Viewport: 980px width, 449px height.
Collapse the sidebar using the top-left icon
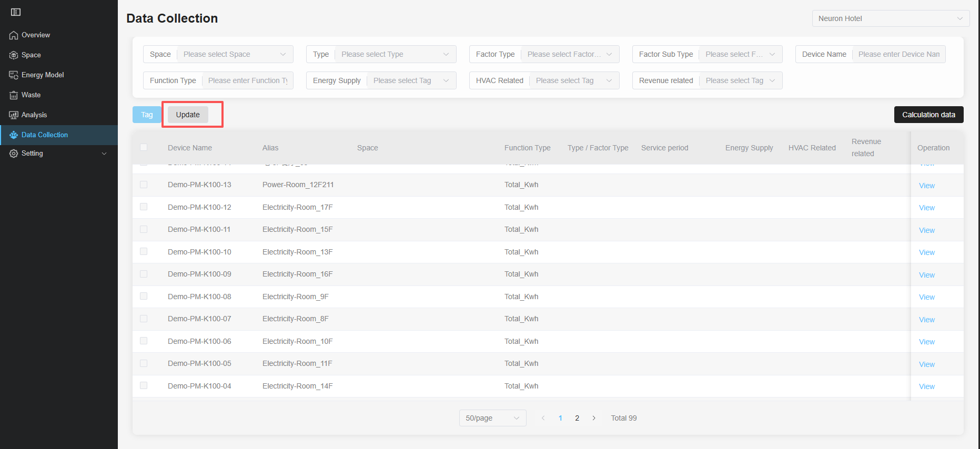click(x=16, y=12)
